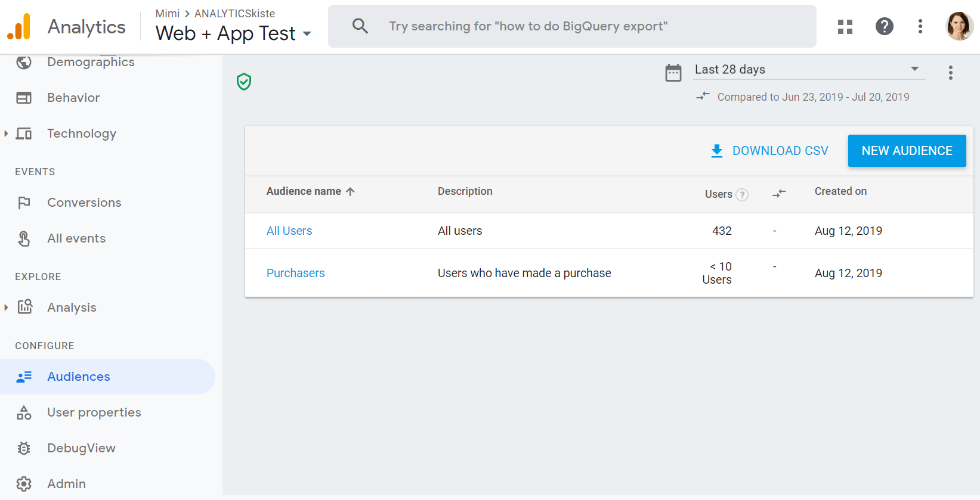Open User properties in sidebar
Image resolution: width=980 pixels, height=500 pixels.
(x=94, y=412)
